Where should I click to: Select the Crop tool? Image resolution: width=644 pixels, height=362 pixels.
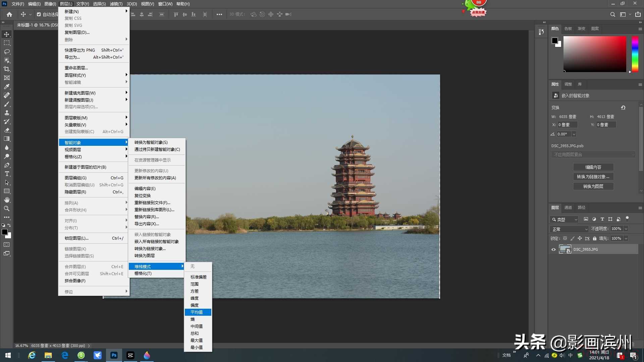click(x=7, y=69)
